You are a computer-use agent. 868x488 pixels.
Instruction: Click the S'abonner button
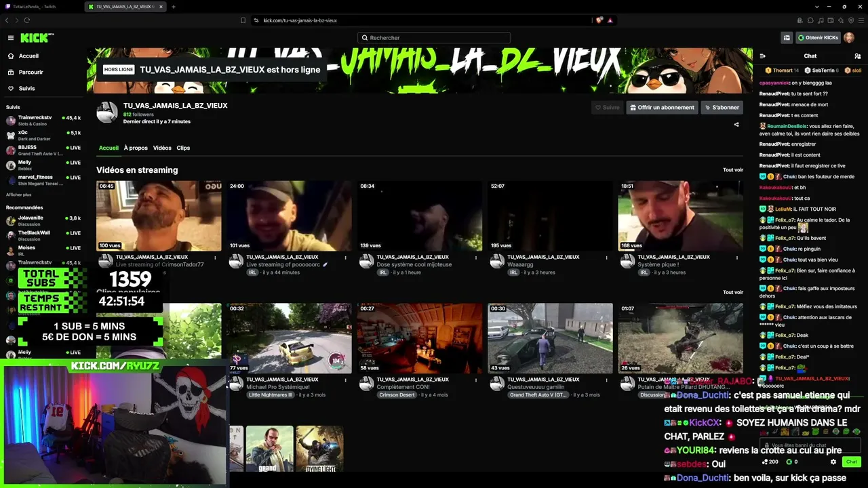722,107
